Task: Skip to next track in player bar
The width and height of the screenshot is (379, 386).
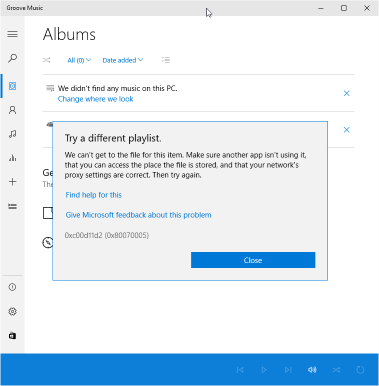Action: click(x=288, y=370)
